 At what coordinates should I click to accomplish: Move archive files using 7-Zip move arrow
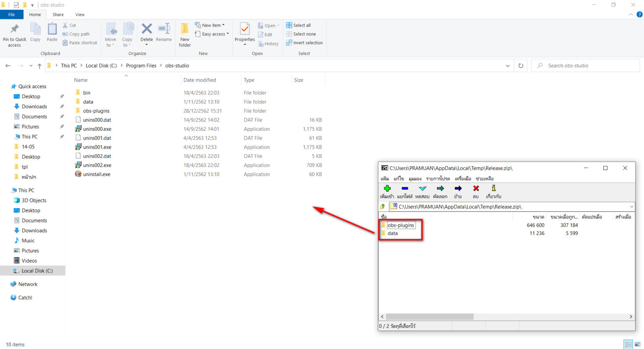[458, 189]
